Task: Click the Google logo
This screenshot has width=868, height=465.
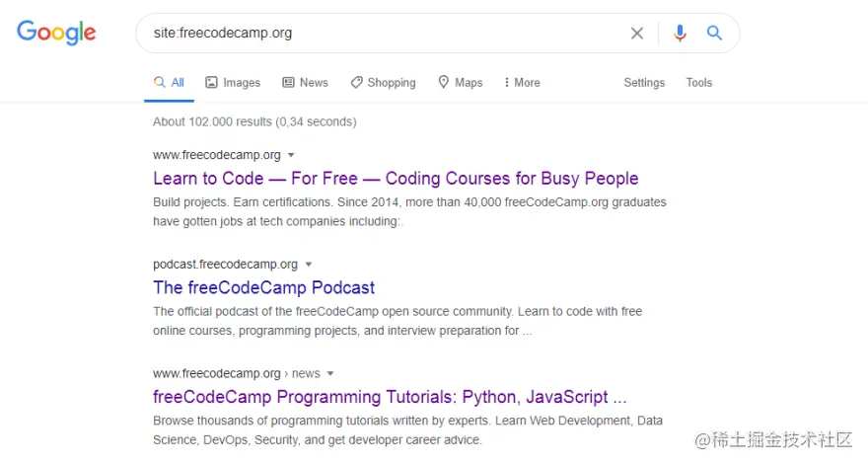Action: pos(56,33)
